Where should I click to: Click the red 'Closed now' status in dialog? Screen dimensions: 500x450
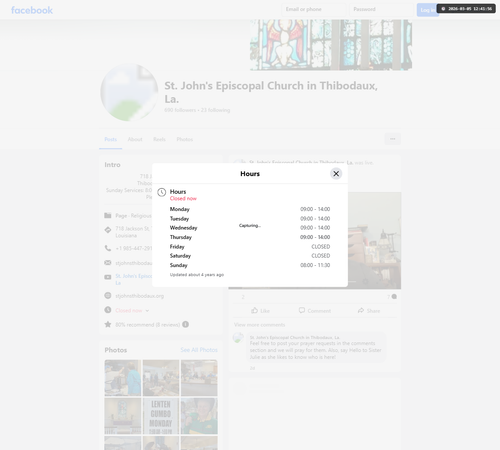183,199
